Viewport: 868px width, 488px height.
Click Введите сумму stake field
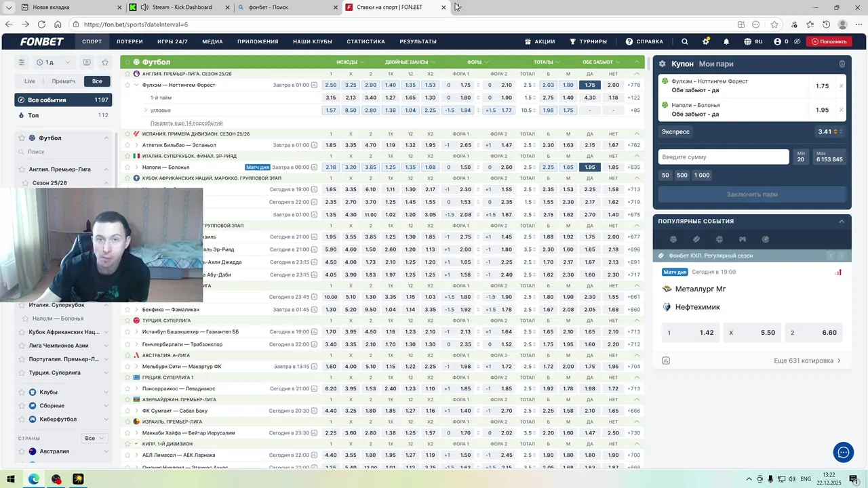click(724, 157)
